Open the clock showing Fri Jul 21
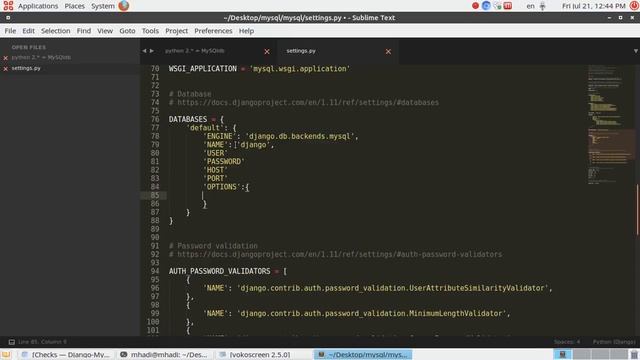Viewport: 640px width, 360px height. click(593, 6)
